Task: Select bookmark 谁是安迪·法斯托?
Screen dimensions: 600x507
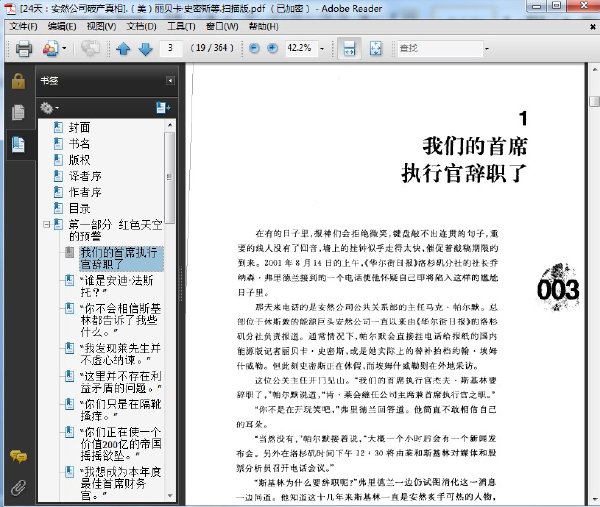Action: coord(117,286)
